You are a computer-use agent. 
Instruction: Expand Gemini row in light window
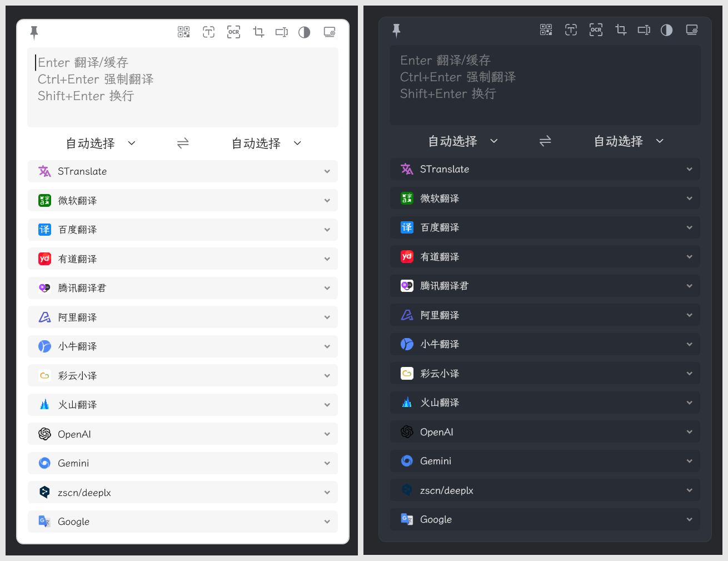click(183, 463)
